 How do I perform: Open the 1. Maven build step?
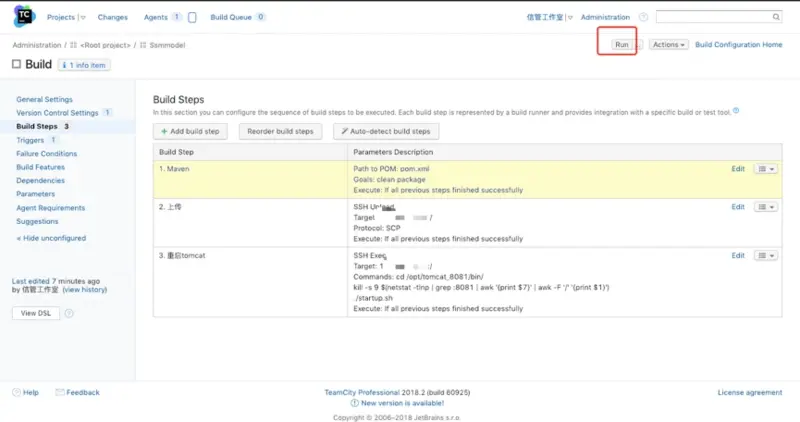(x=174, y=169)
